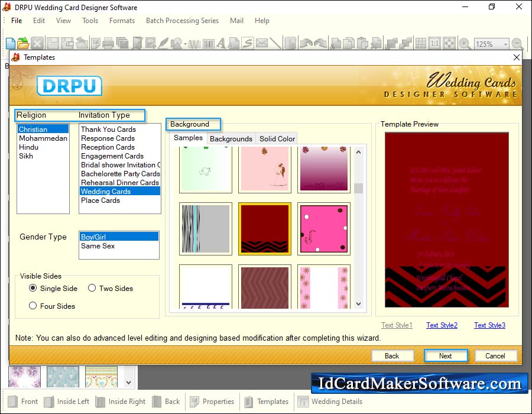Image resolution: width=532 pixels, height=414 pixels.
Task: Select the purple gradient background sample
Action: tap(324, 169)
